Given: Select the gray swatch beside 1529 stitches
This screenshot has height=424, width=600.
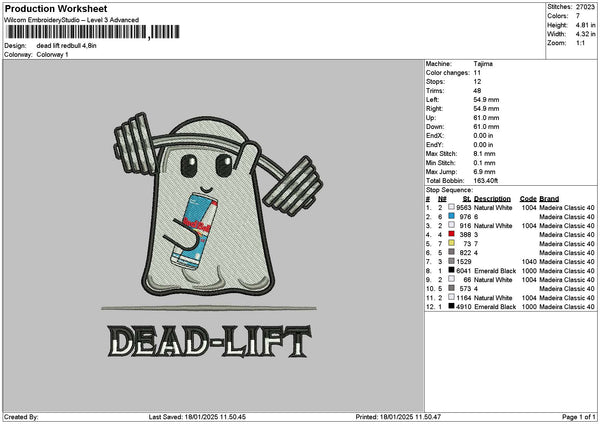Looking at the screenshot, I should click(452, 261).
